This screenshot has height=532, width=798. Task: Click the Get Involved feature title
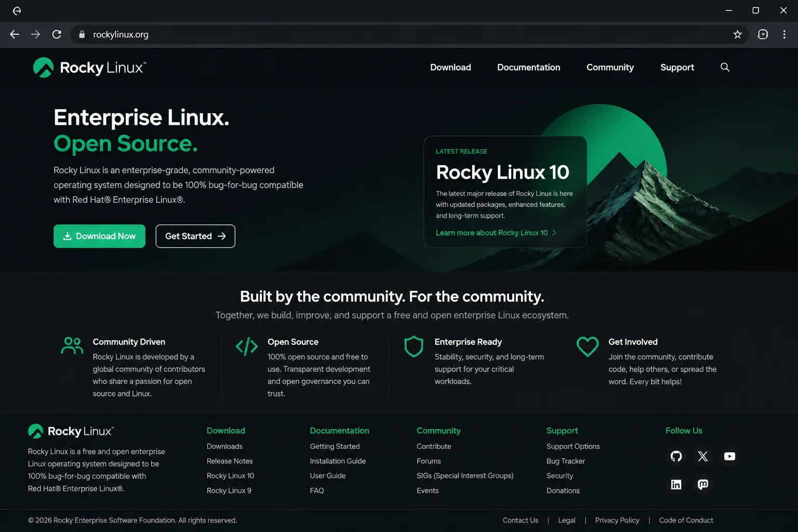click(x=633, y=342)
